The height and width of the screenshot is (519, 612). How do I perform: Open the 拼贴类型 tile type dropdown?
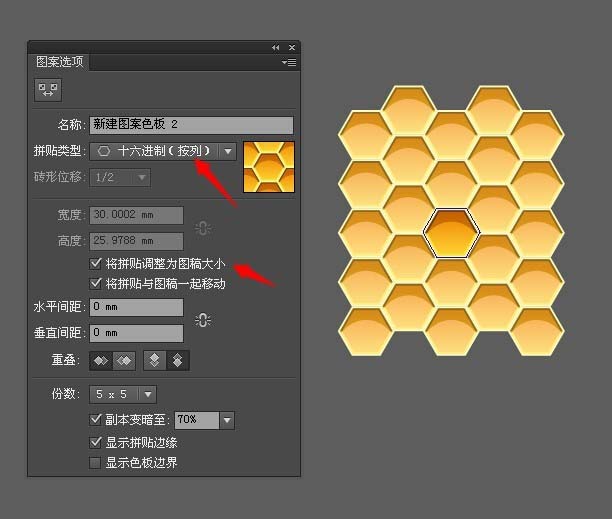(163, 151)
